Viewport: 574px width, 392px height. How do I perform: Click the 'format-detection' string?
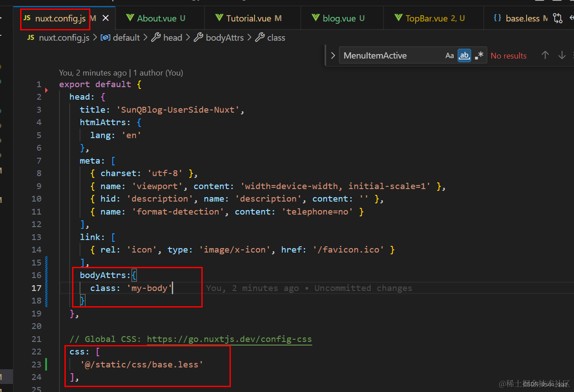(x=178, y=211)
